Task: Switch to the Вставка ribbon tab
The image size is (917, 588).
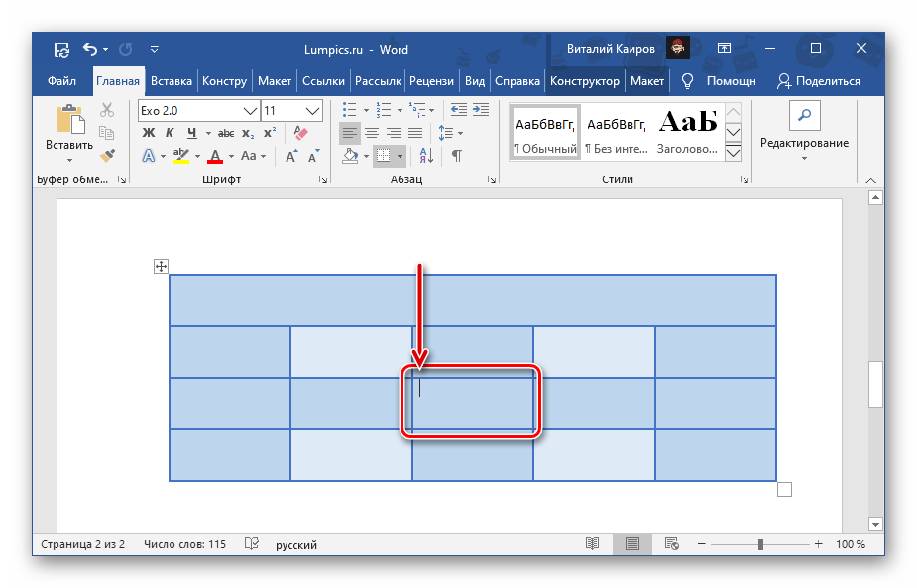Action: 171,81
